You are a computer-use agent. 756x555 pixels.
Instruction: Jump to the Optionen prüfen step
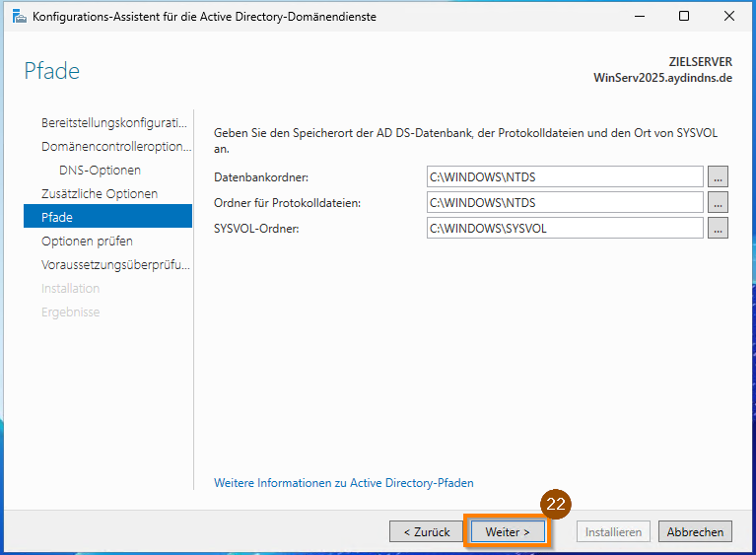coord(87,241)
